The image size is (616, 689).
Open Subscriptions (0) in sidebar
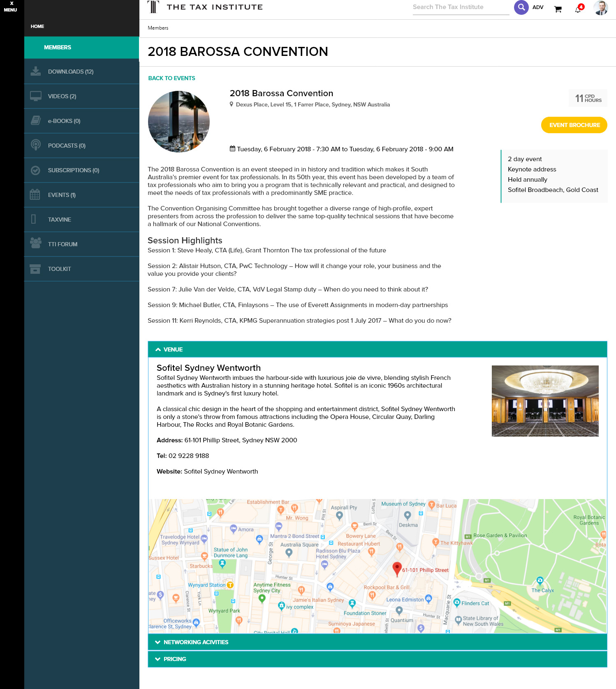(82, 170)
